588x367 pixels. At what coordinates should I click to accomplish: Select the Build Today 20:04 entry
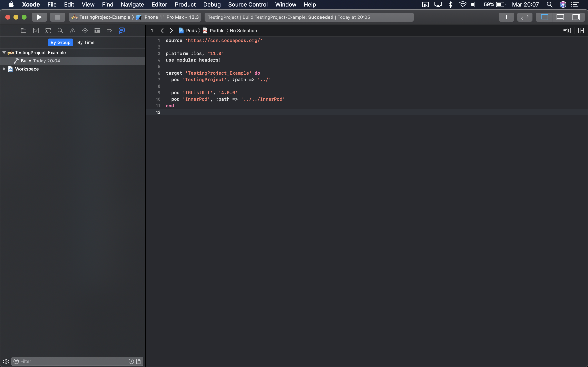coord(40,61)
